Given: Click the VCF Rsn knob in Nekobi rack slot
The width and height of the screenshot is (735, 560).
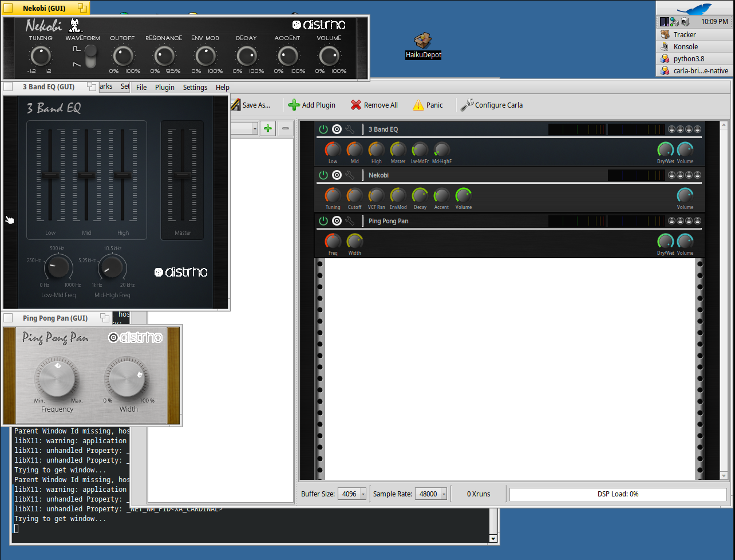Looking at the screenshot, I should [x=376, y=196].
